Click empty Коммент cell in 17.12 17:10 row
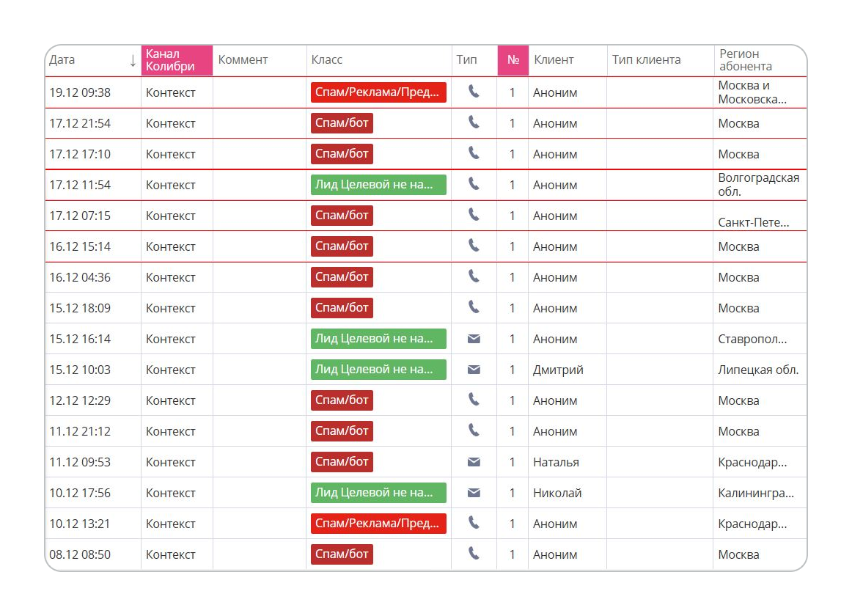Screen dimensions: 852x616 pyautogui.click(x=259, y=154)
